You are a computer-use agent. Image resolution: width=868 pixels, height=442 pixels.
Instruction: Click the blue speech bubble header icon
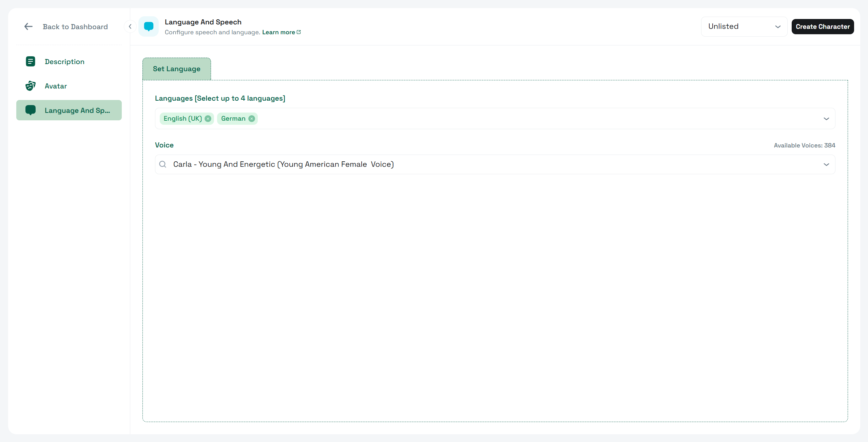click(x=149, y=26)
